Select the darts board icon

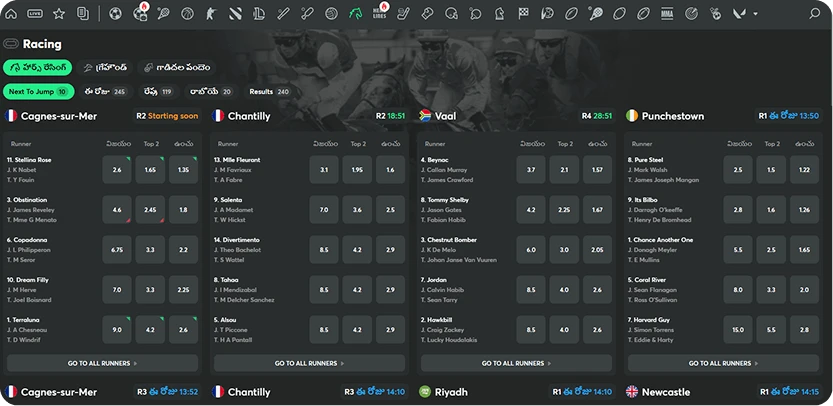pyautogui.click(x=691, y=14)
